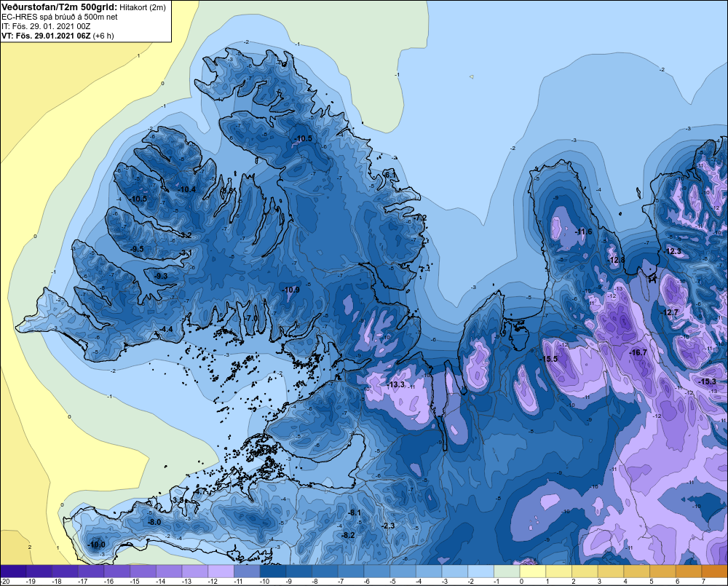Click the -10.9 temperature label
728x586 pixels.
tap(290, 290)
